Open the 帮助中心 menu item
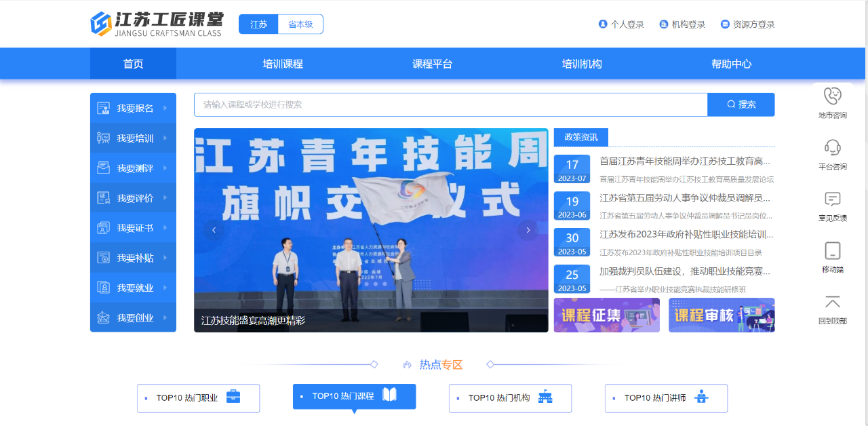 [x=731, y=64]
